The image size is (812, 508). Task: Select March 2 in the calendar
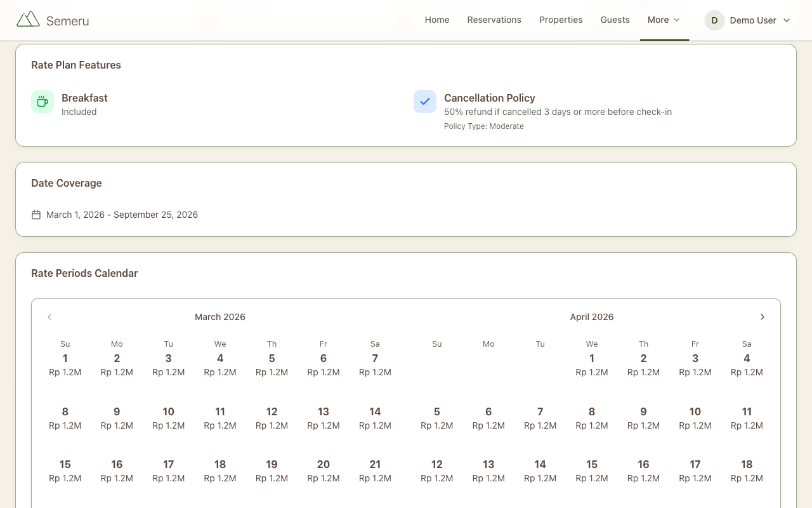117,365
